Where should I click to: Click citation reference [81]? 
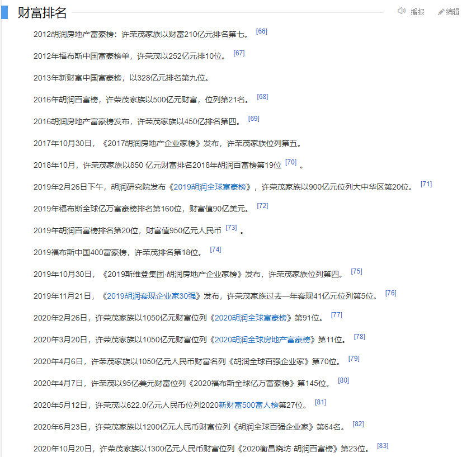tap(321, 403)
